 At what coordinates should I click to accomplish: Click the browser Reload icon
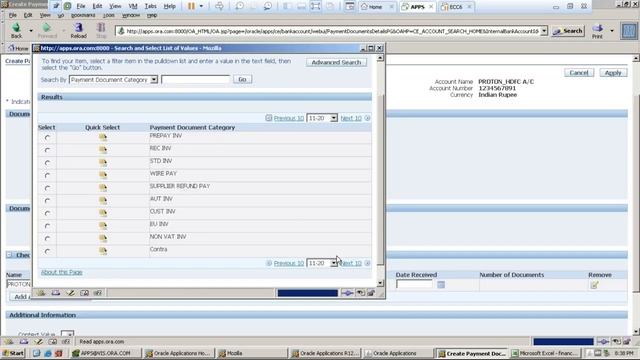point(78,28)
